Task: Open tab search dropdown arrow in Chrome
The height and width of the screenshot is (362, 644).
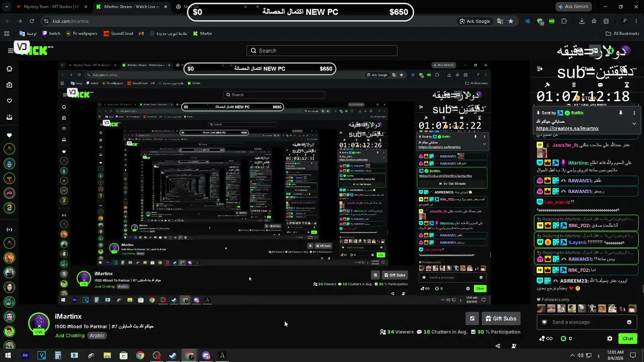Action: click(7, 7)
